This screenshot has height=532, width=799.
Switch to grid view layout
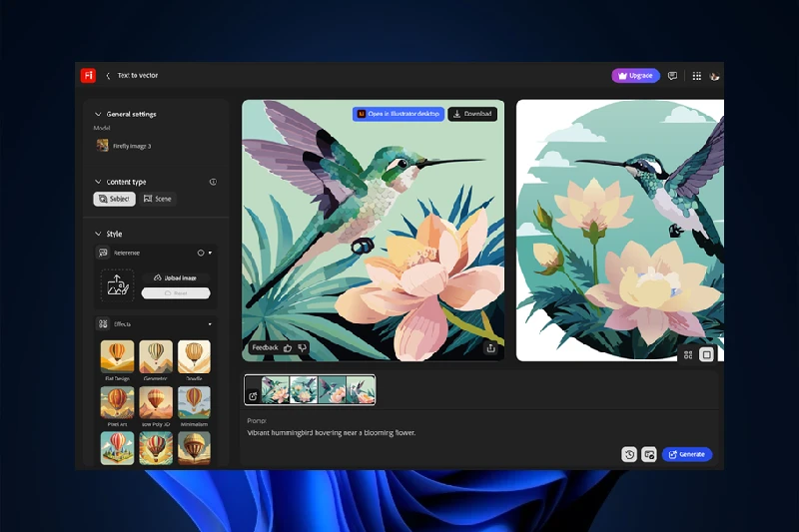pos(688,354)
